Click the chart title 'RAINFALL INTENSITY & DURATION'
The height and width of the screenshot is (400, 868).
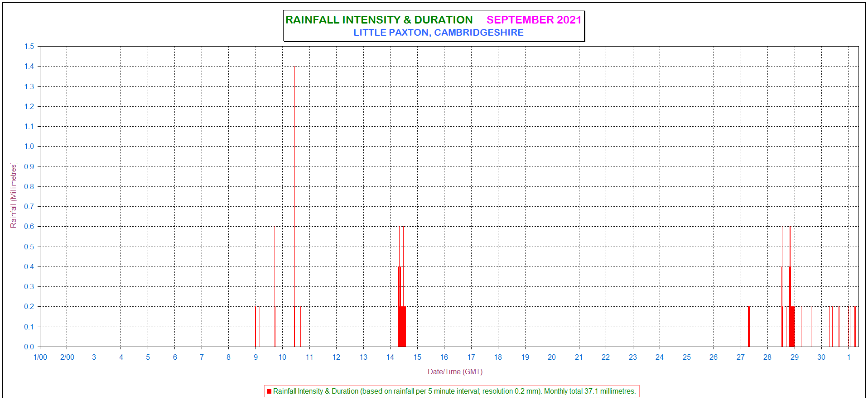point(379,20)
